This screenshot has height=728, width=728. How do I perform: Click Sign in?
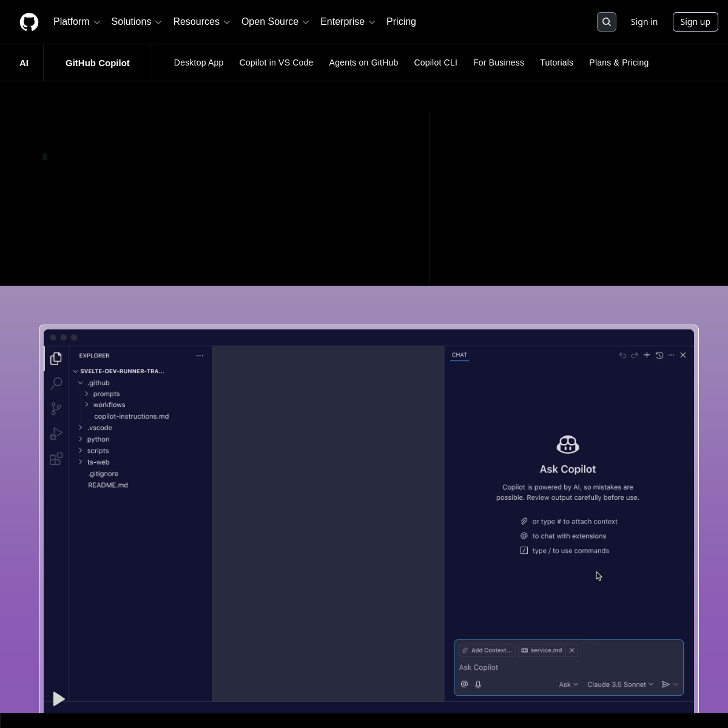pos(644,22)
